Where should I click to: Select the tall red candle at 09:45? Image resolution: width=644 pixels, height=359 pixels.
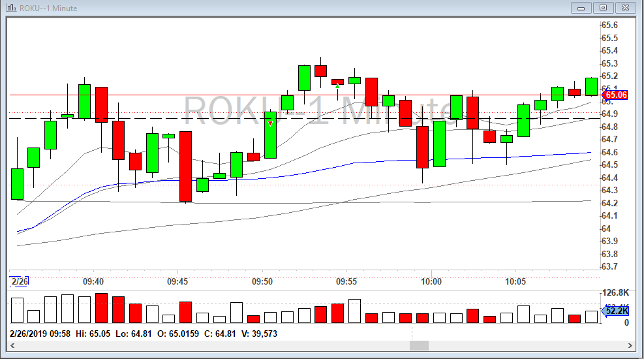click(185, 166)
